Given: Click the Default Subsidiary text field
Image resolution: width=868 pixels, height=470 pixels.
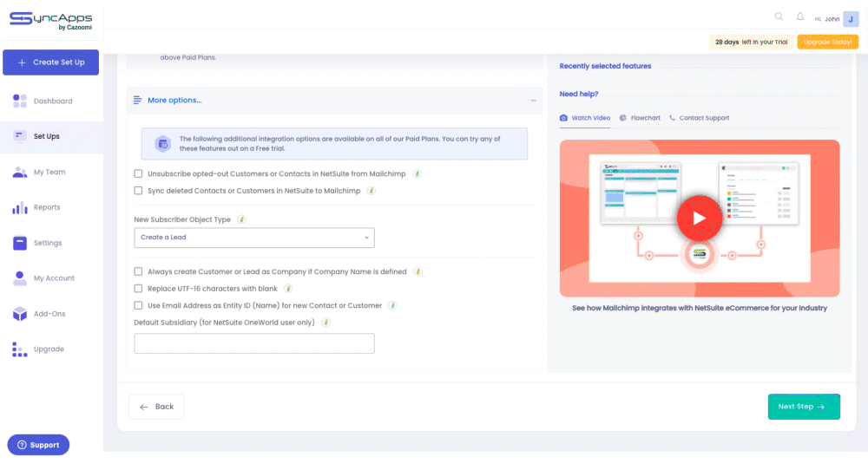Looking at the screenshot, I should [x=254, y=343].
